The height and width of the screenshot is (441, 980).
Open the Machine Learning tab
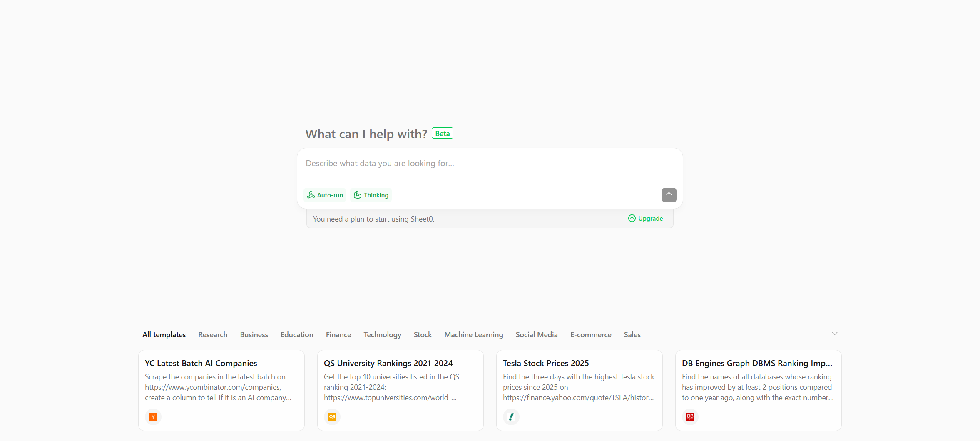(474, 335)
